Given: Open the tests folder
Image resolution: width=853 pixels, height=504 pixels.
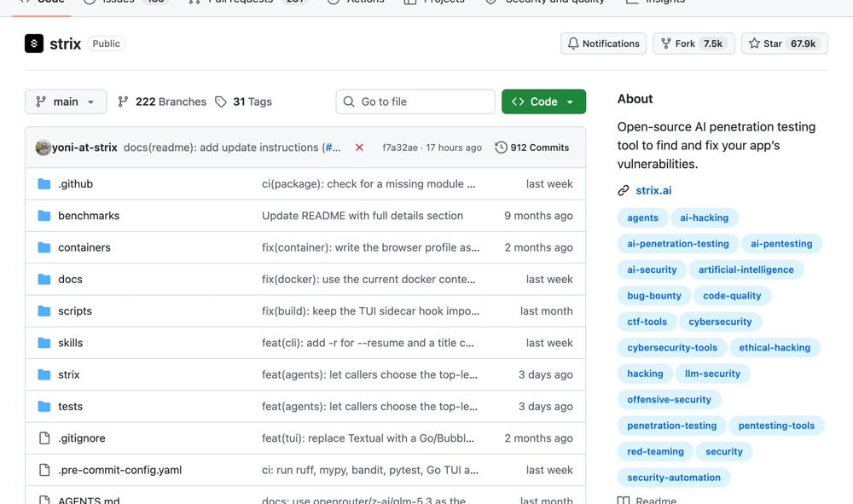Looking at the screenshot, I should tap(71, 406).
